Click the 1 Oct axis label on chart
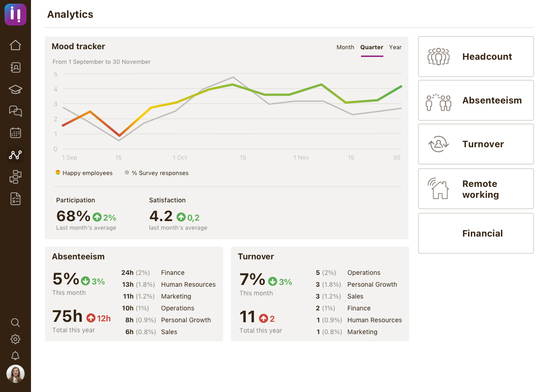The height and width of the screenshot is (392, 547). [x=180, y=158]
